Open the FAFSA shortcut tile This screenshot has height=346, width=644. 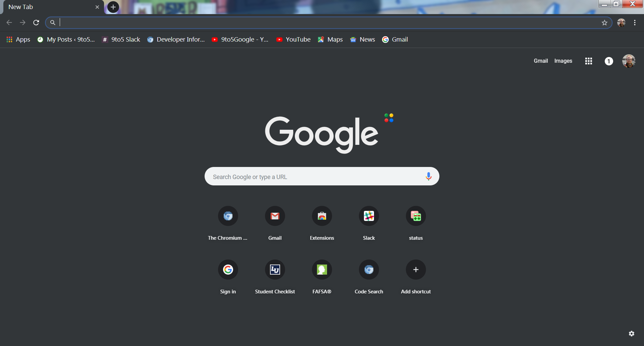coord(322,270)
